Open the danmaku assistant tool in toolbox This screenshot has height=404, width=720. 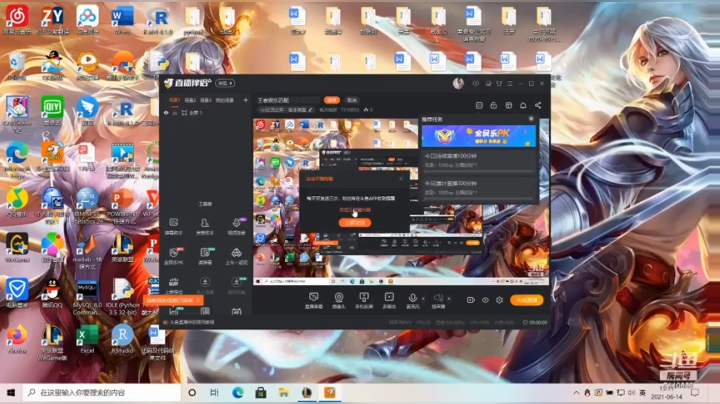point(174,225)
